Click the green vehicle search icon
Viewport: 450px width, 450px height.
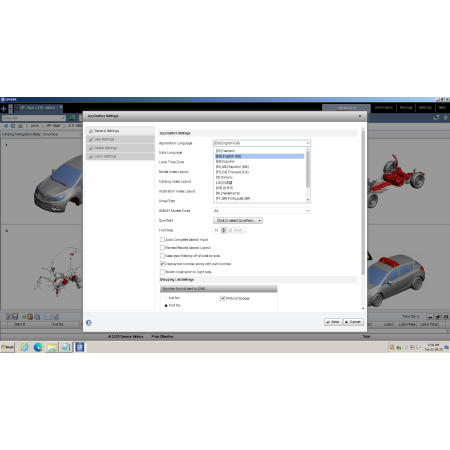coord(72,118)
